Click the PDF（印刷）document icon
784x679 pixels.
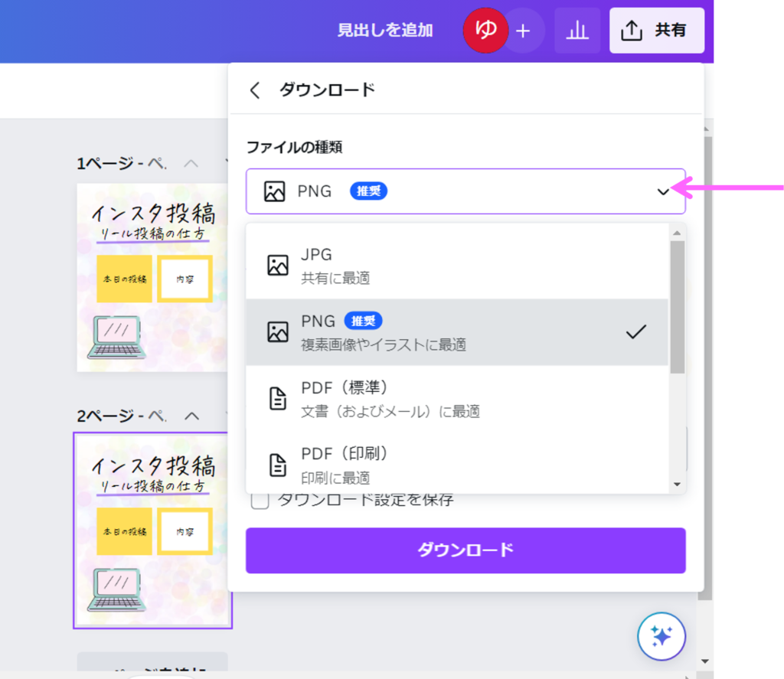(277, 465)
